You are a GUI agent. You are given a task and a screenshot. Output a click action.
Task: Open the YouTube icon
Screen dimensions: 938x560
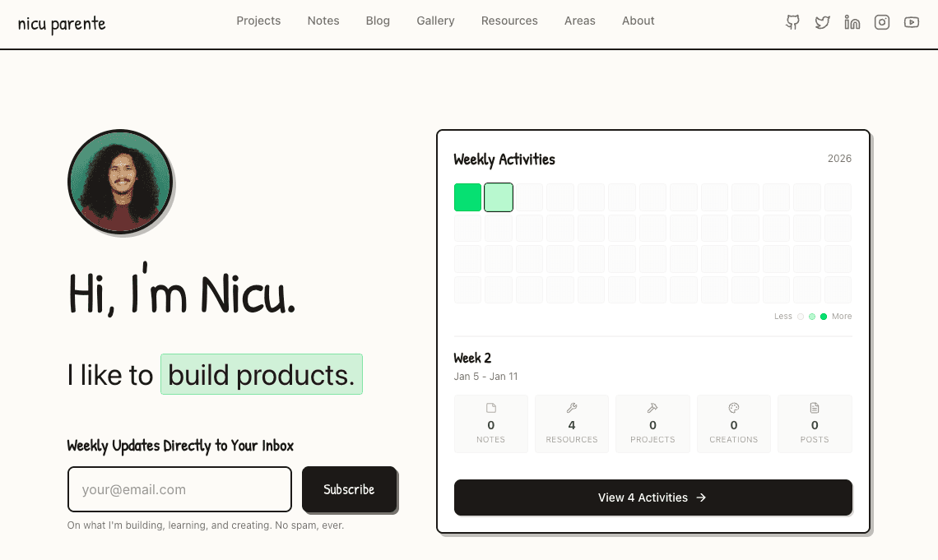(911, 22)
